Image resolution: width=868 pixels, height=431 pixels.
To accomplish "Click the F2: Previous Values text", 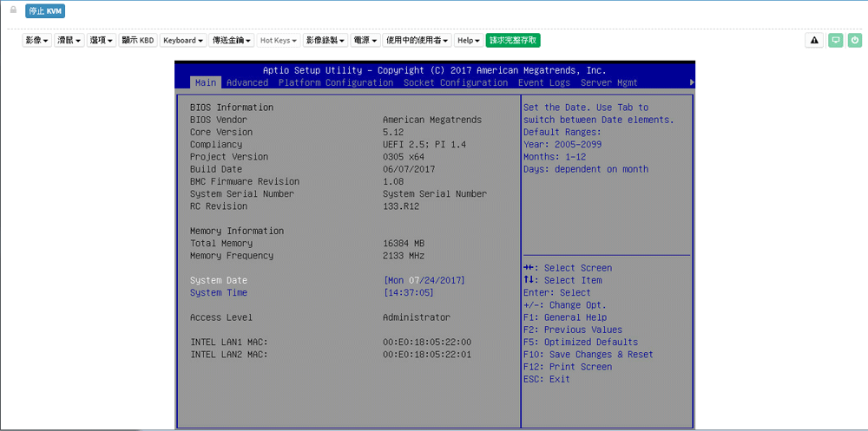I will coord(573,330).
